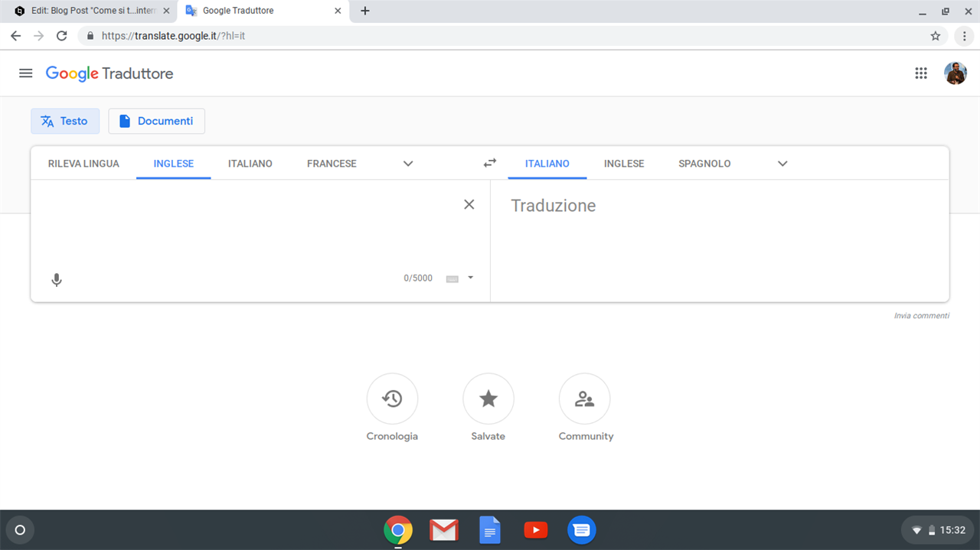Go back in browser history

16,36
